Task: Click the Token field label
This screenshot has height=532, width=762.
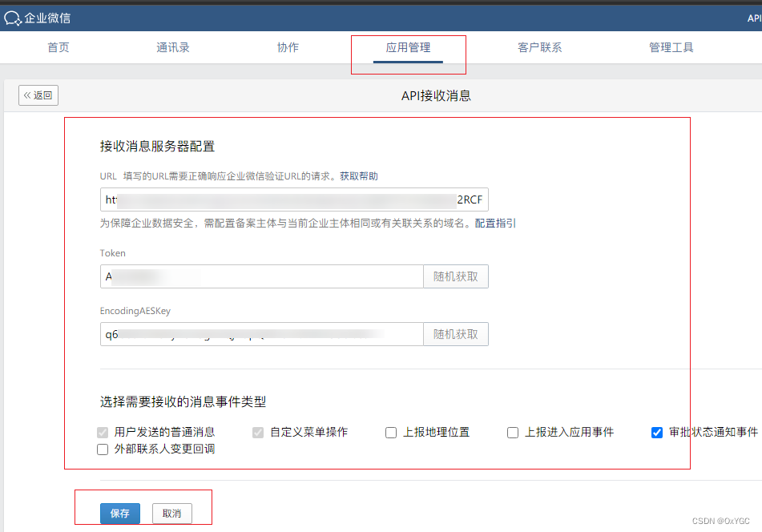Action: click(113, 253)
